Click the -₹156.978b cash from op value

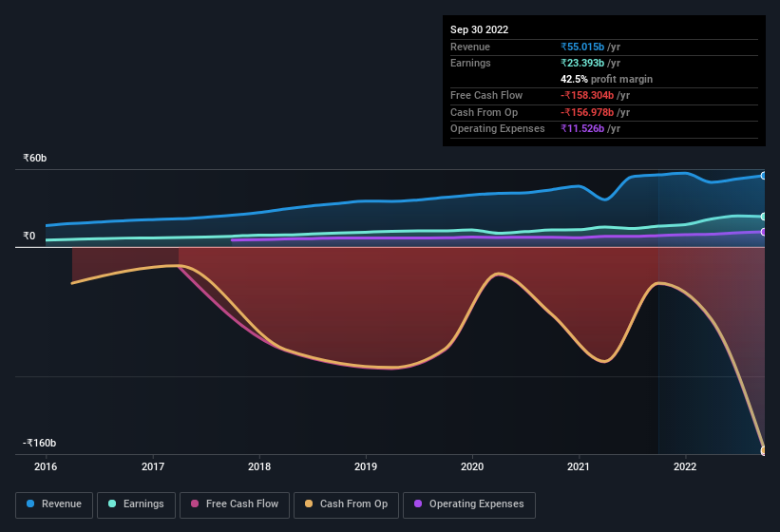coord(587,112)
